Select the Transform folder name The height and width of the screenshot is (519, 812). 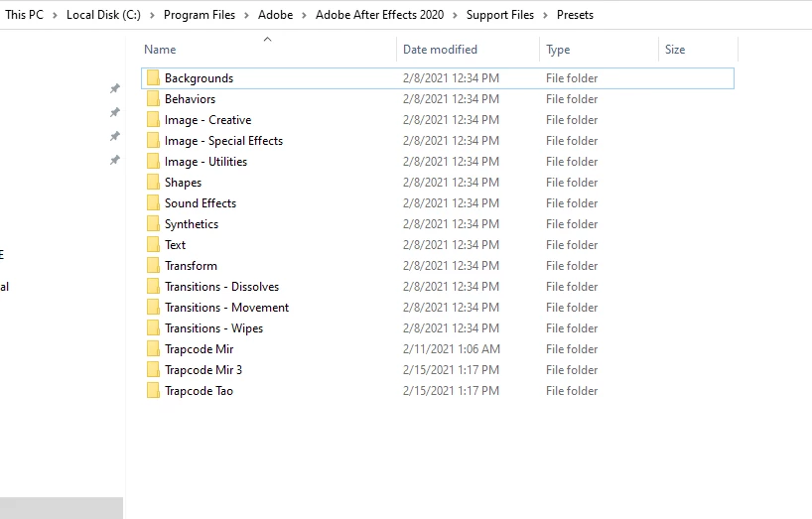click(x=191, y=265)
